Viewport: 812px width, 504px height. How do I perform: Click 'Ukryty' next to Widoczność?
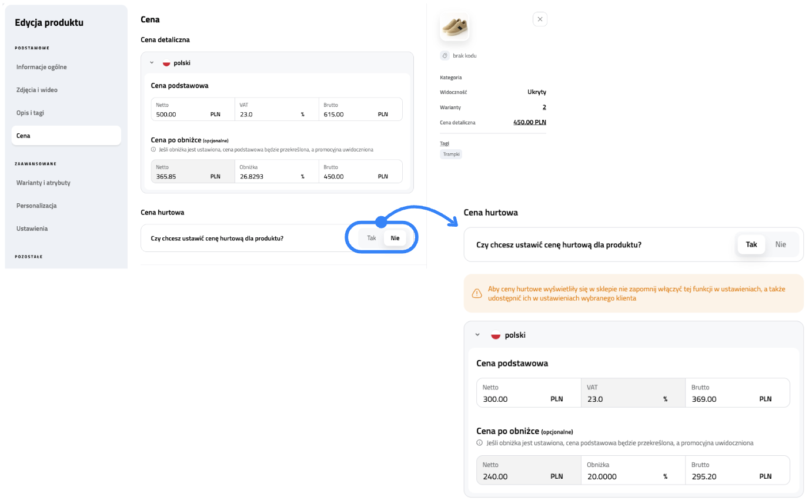point(538,92)
